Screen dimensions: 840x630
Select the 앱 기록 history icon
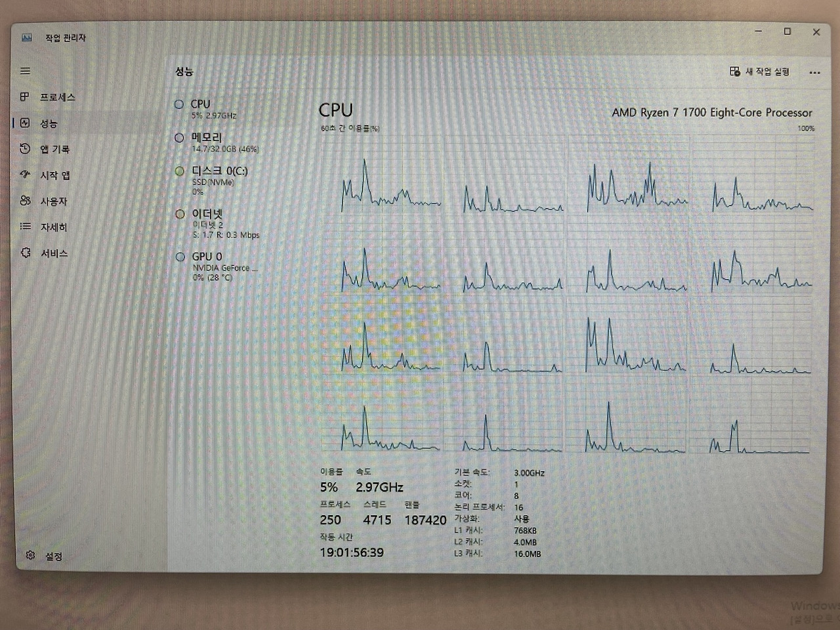(x=25, y=149)
